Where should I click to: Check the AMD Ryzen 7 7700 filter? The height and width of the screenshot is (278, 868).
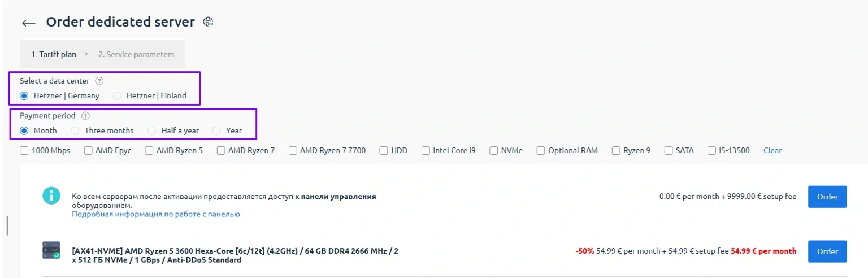[x=293, y=151]
